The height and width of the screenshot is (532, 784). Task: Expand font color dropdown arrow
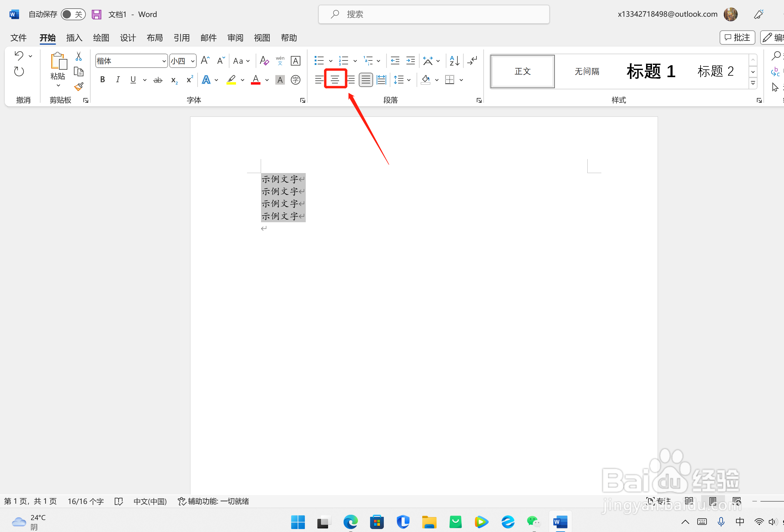tap(267, 80)
